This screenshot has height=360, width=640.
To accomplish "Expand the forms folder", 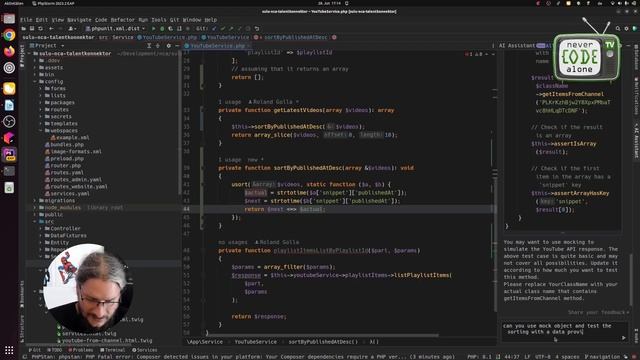I will click(41, 88).
